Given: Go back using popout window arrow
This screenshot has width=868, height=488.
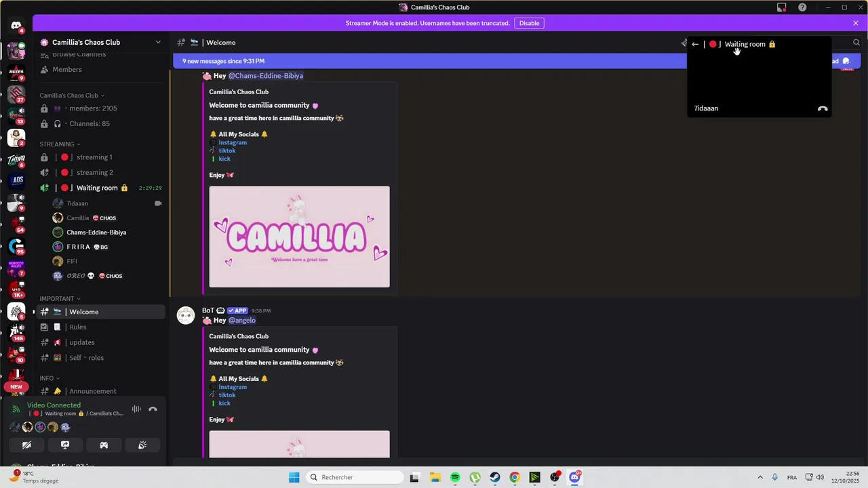Looking at the screenshot, I should click(695, 44).
